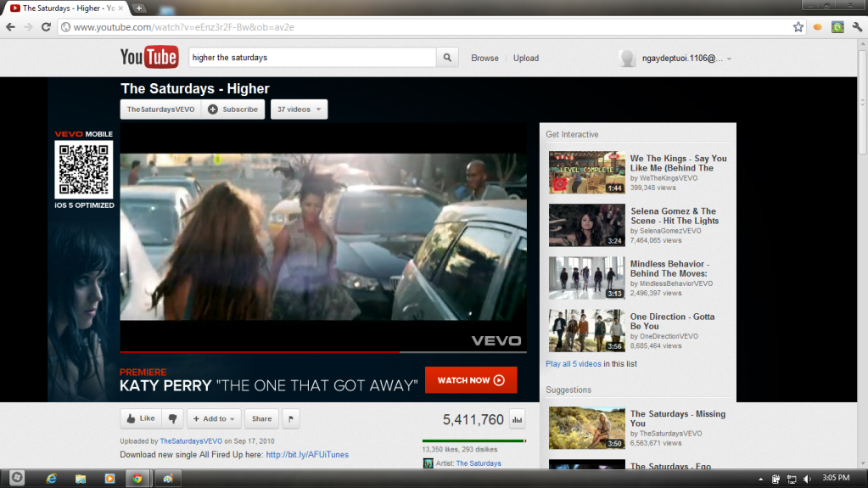Image resolution: width=868 pixels, height=488 pixels.
Task: Subscribe to TheSaturdaysVEVO channel
Action: click(233, 109)
